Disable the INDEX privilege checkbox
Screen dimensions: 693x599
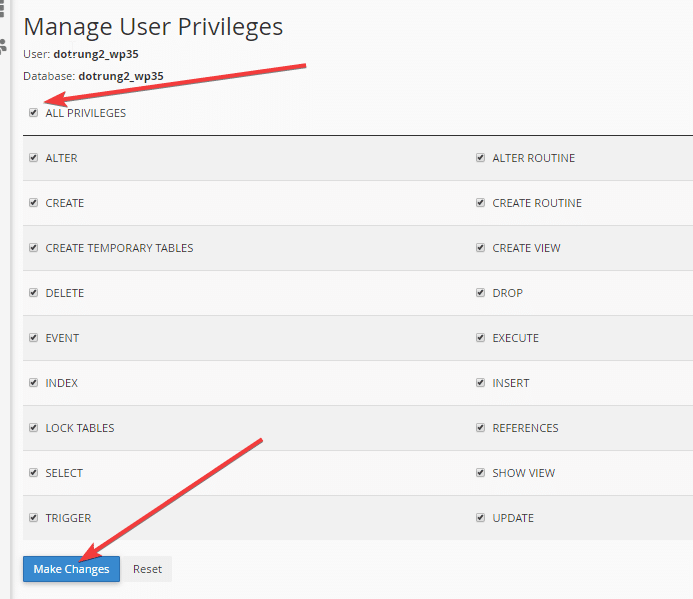[x=34, y=383]
